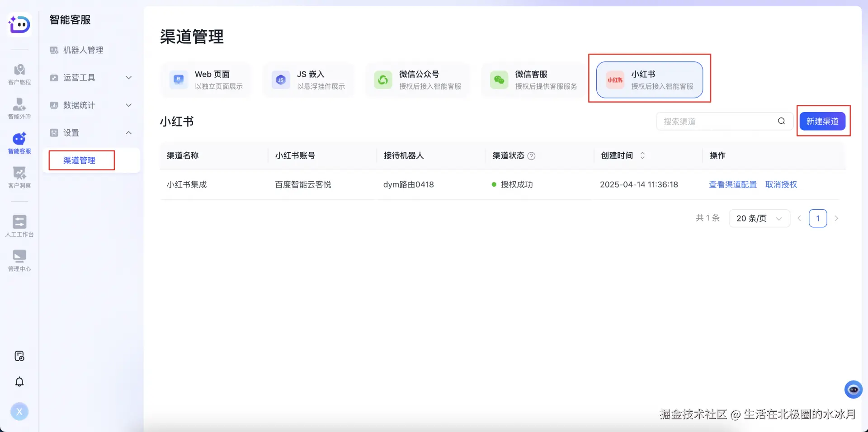Click the 百度智能云客悦 account cell
868x432 pixels.
pos(303,184)
